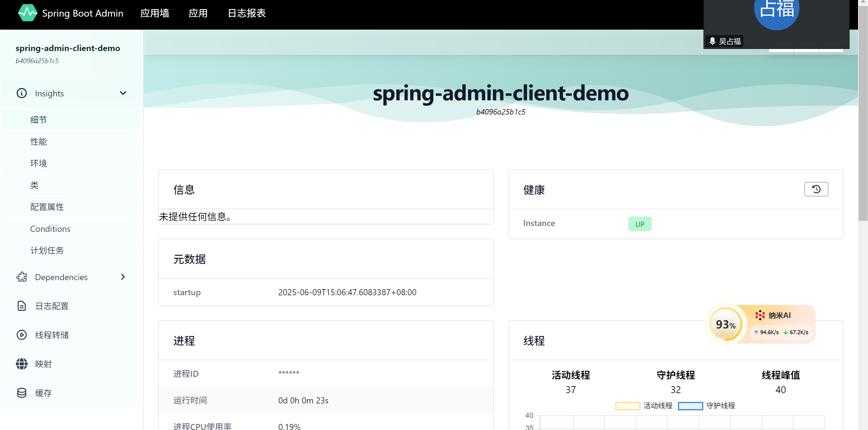The width and height of the screenshot is (868, 430).
Task: Click the 线程转储 play circle icon
Action: point(21,335)
